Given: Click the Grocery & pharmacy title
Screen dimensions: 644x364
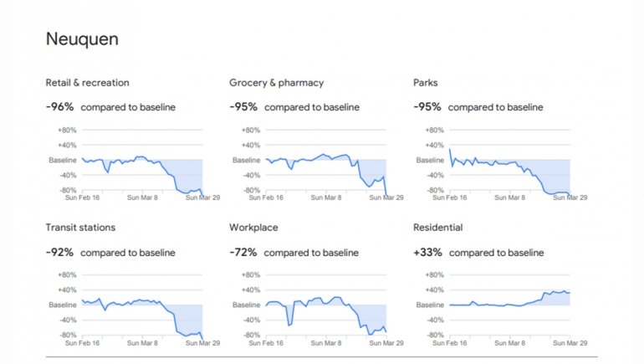Looking at the screenshot, I should [x=276, y=83].
